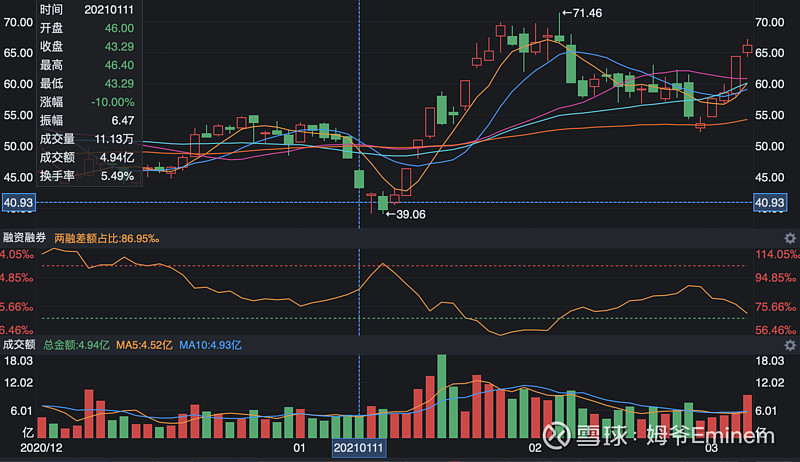Click the 71.46 high price arrow marker
Viewport: 800px width, 462px height.
coord(581,13)
